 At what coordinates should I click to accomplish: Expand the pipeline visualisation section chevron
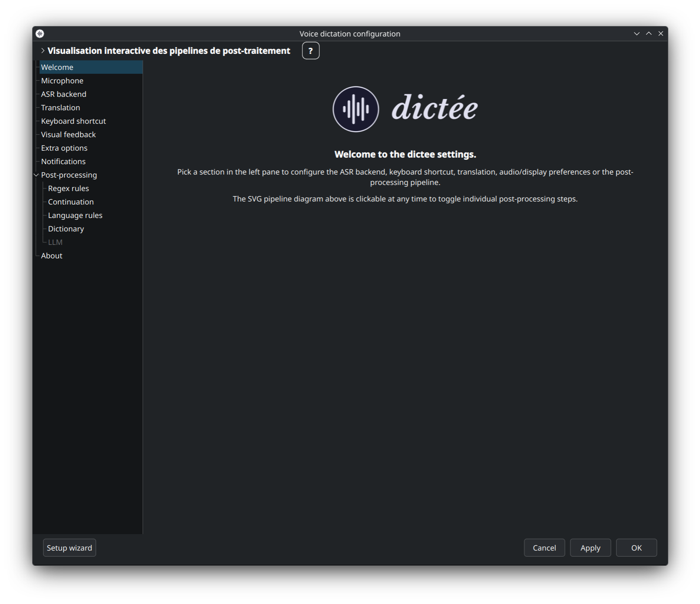point(43,51)
